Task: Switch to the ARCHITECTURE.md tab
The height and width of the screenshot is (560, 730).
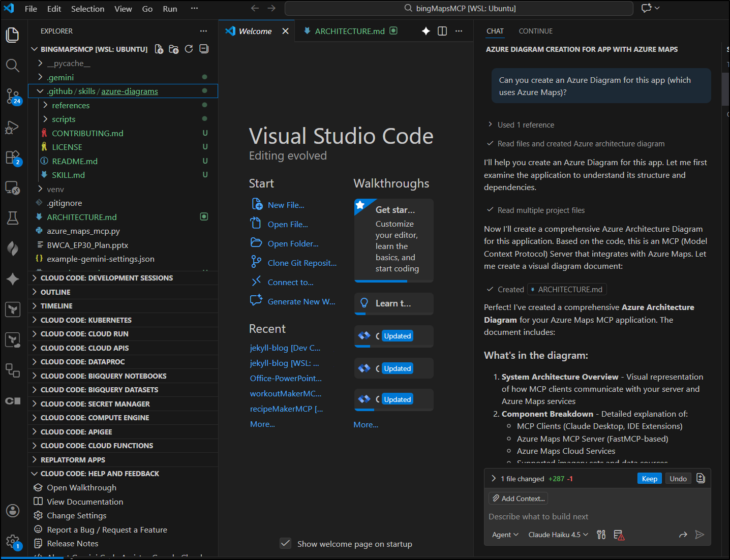Action: [x=349, y=31]
